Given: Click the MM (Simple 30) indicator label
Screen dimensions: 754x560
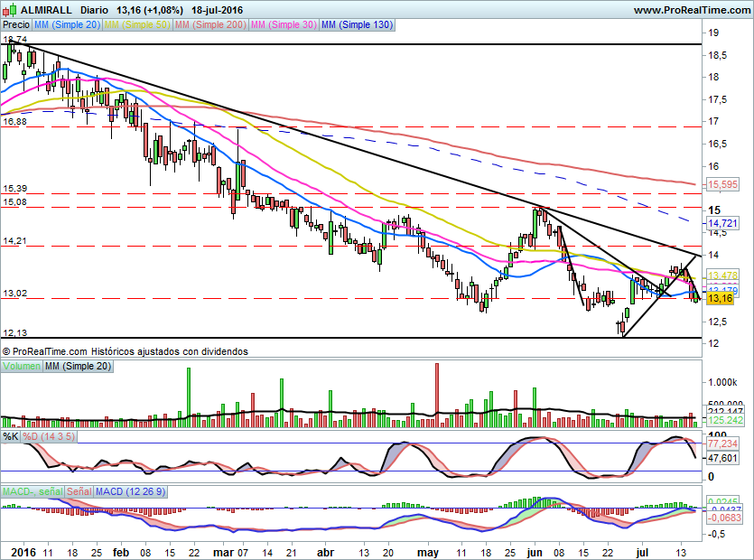Looking at the screenshot, I should click(x=283, y=25).
